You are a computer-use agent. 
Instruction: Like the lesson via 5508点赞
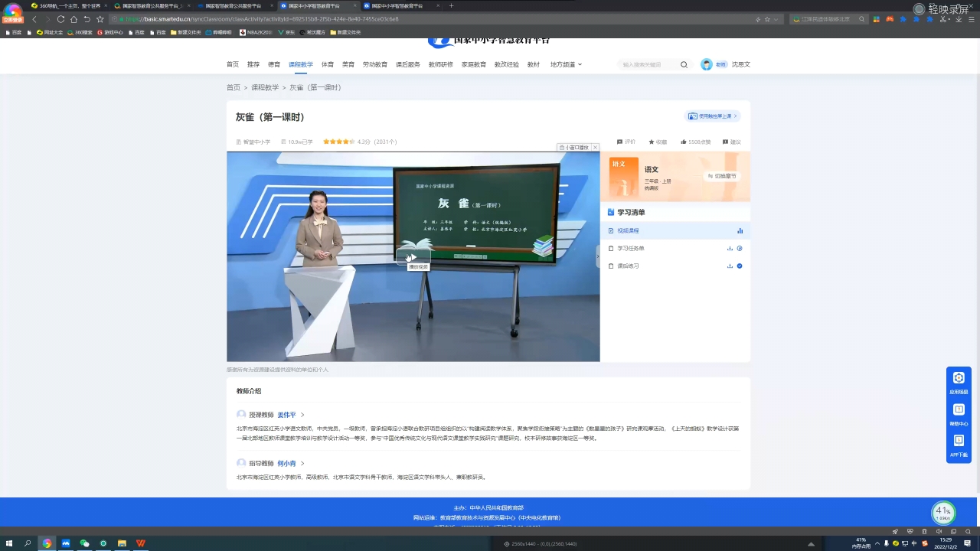tap(695, 142)
